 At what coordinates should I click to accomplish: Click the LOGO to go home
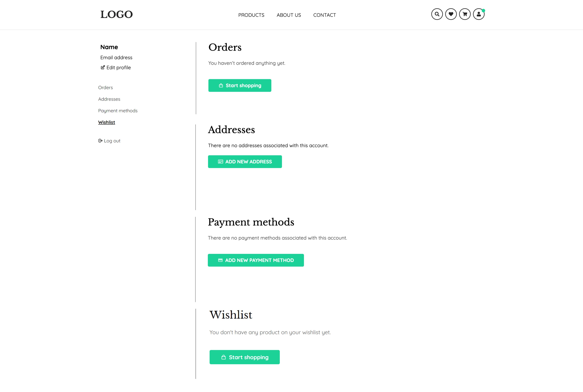tap(116, 14)
